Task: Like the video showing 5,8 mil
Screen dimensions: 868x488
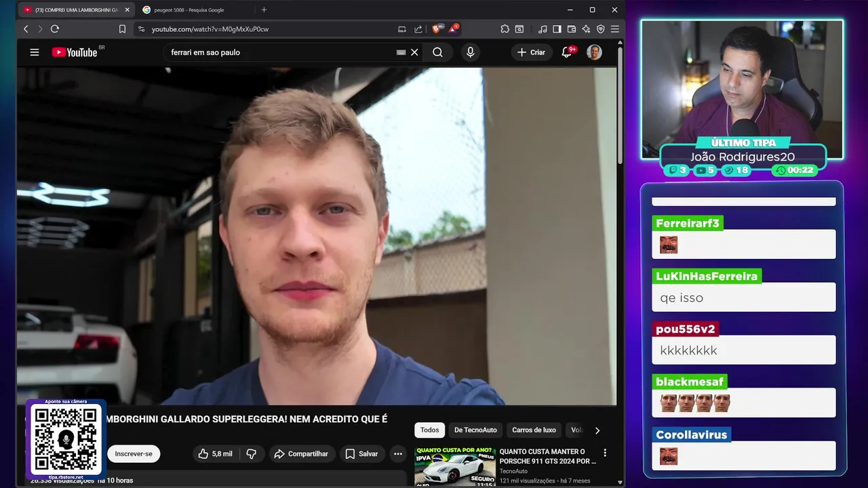Action: click(215, 453)
